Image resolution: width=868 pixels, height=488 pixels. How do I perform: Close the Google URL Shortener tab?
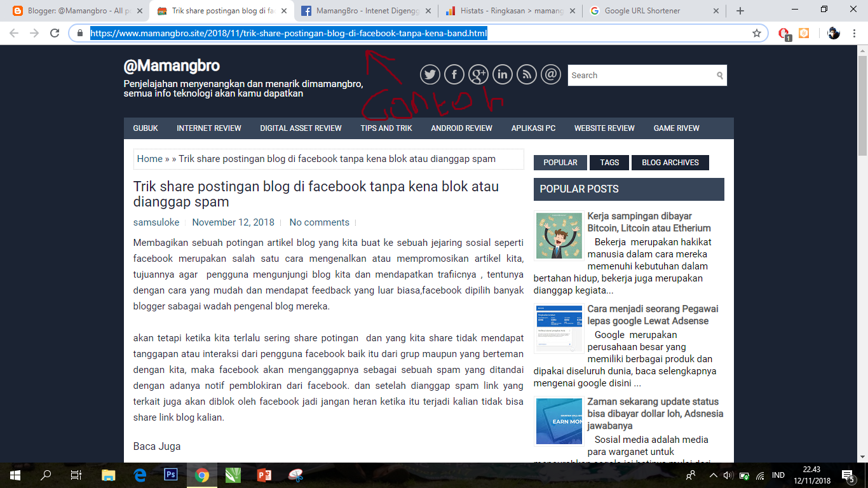(716, 11)
